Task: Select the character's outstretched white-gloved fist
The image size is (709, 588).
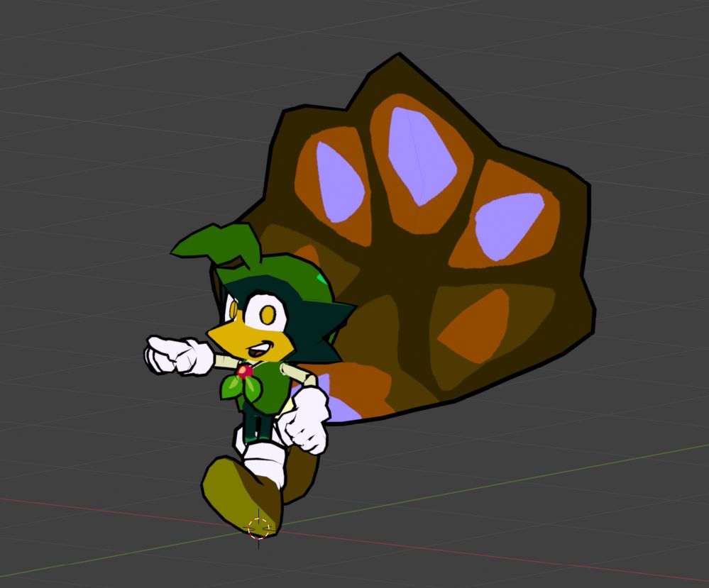Action: [x=178, y=355]
